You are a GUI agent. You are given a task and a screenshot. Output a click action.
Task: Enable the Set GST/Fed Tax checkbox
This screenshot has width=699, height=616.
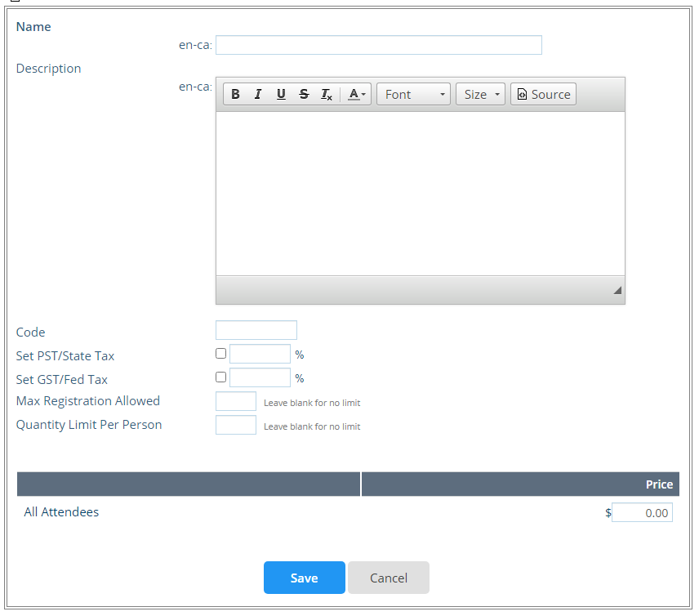[220, 377]
